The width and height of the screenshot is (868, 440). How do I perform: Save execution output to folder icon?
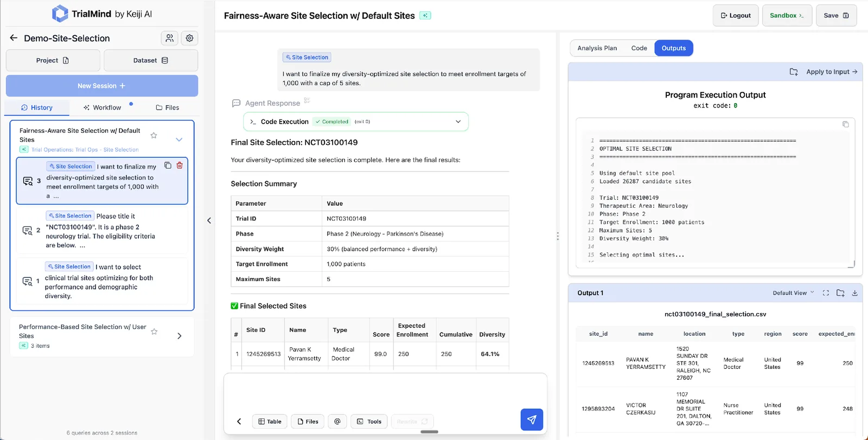click(x=794, y=72)
